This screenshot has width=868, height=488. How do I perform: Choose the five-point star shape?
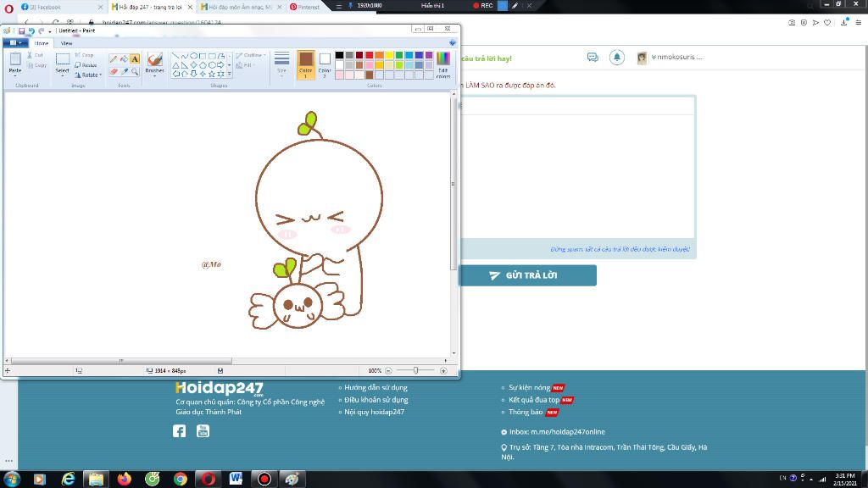(x=211, y=74)
